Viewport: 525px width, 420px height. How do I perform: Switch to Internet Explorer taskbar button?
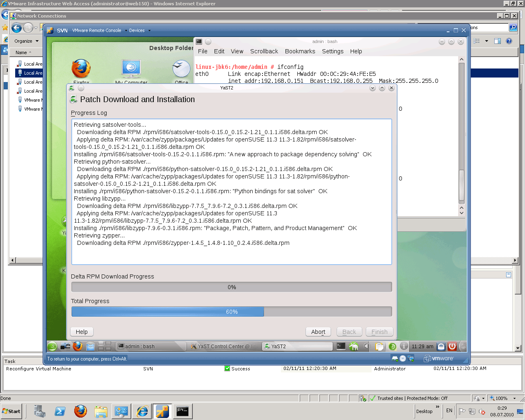coord(142,411)
